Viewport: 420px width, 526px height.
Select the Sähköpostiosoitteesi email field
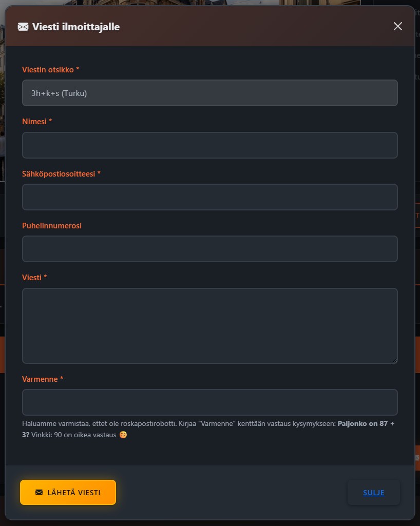(209, 197)
